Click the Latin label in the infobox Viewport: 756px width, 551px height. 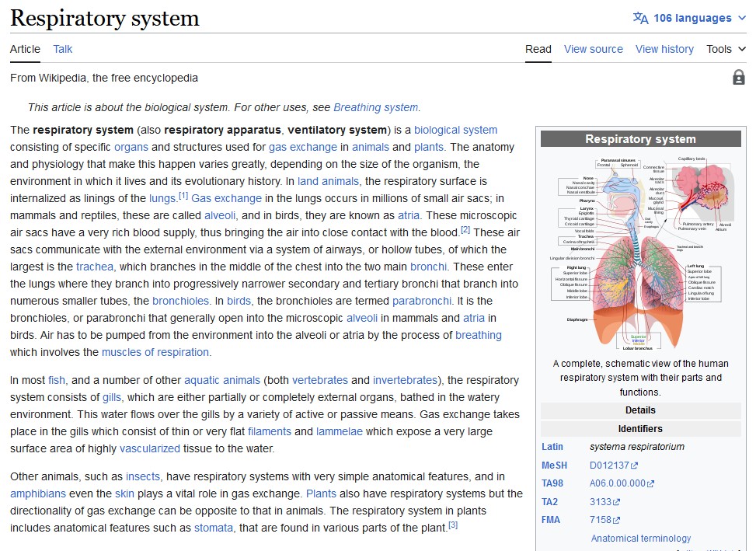pos(552,447)
